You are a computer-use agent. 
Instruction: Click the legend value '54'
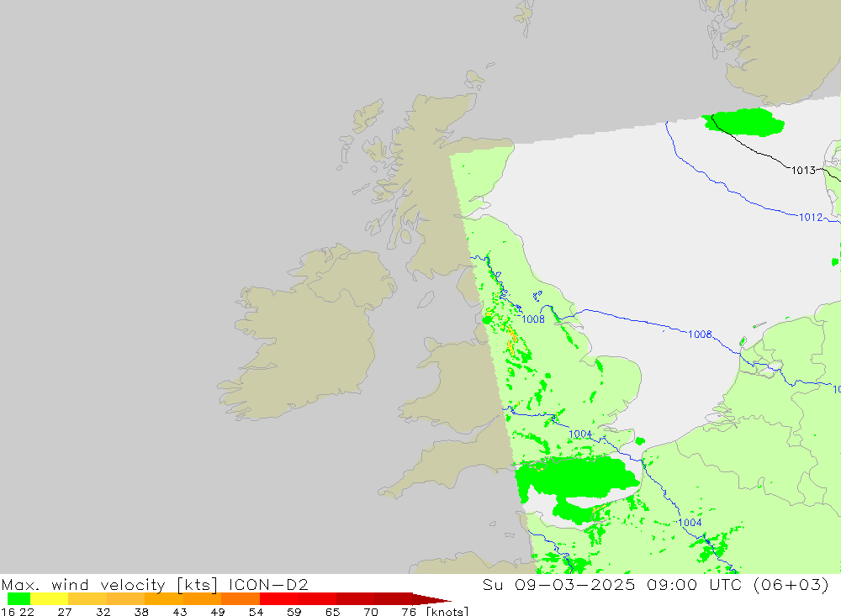pyautogui.click(x=256, y=612)
